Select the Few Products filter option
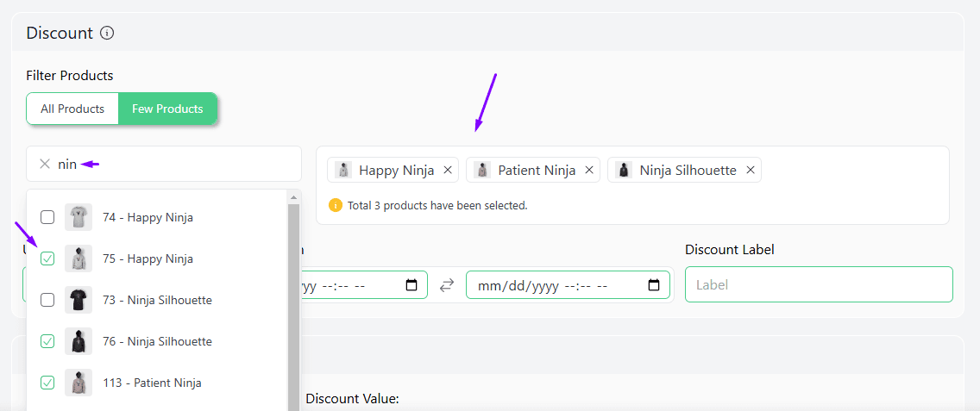980x411 pixels. pos(167,109)
